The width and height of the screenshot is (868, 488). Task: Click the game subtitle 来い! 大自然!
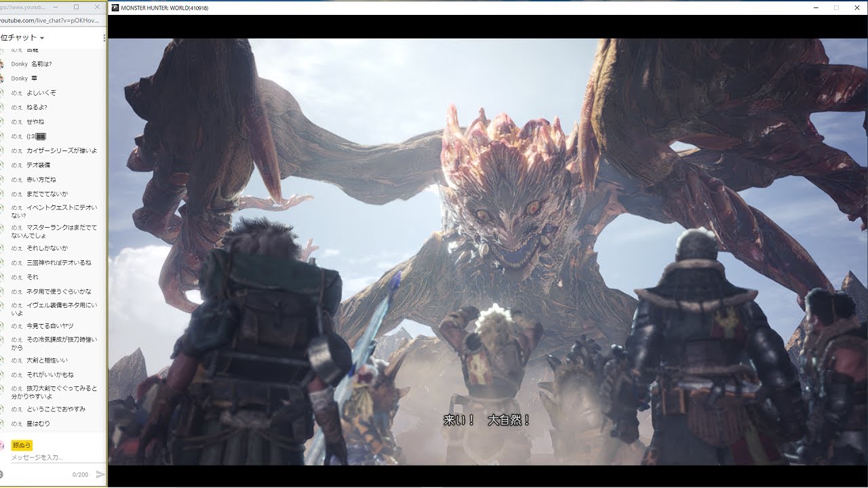pos(486,420)
